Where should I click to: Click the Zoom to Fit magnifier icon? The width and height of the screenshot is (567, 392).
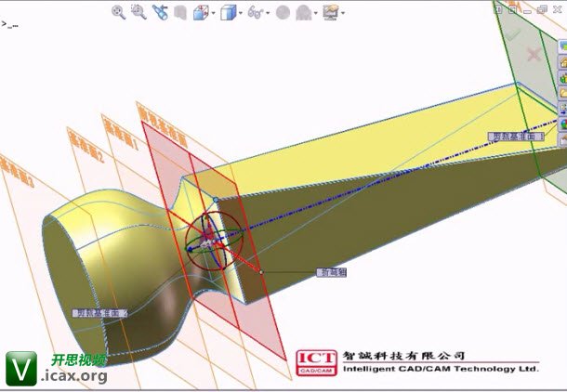pyautogui.click(x=118, y=12)
